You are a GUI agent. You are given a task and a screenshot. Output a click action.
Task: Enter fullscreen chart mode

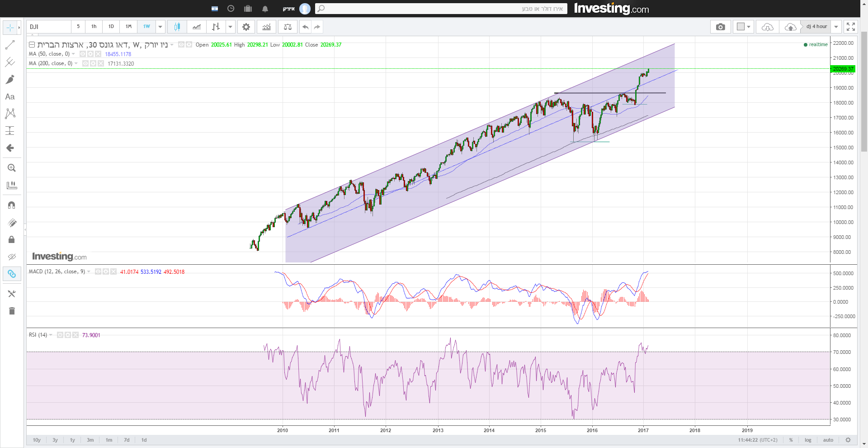(x=851, y=27)
